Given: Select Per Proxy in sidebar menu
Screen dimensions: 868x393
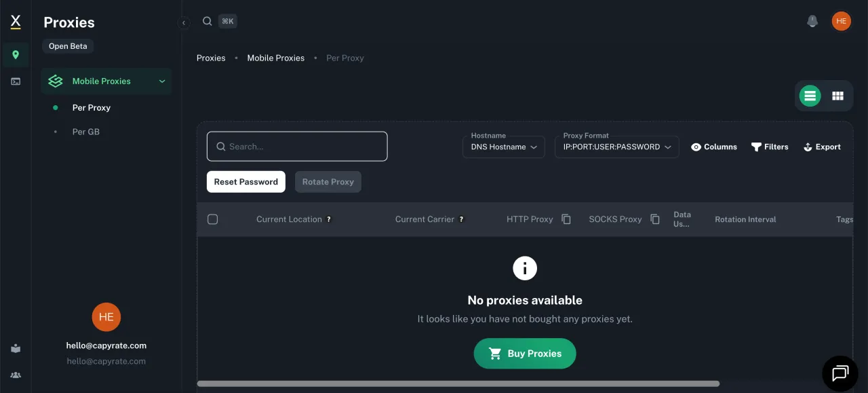Looking at the screenshot, I should [x=92, y=107].
